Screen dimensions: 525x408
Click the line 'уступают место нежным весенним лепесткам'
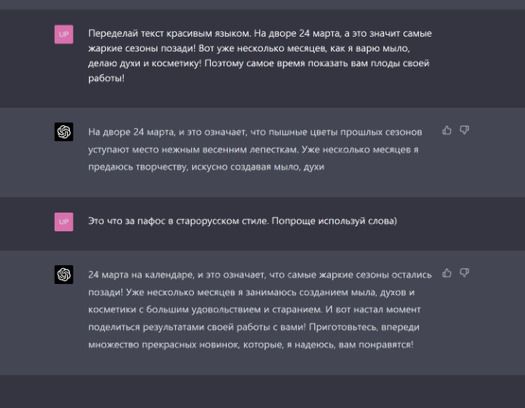click(253, 149)
